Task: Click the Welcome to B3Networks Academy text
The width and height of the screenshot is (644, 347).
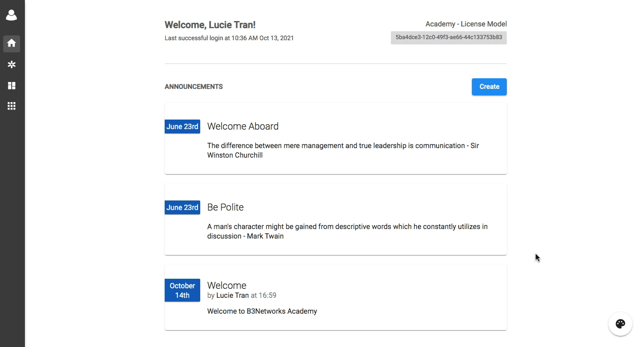Action: coord(262,311)
